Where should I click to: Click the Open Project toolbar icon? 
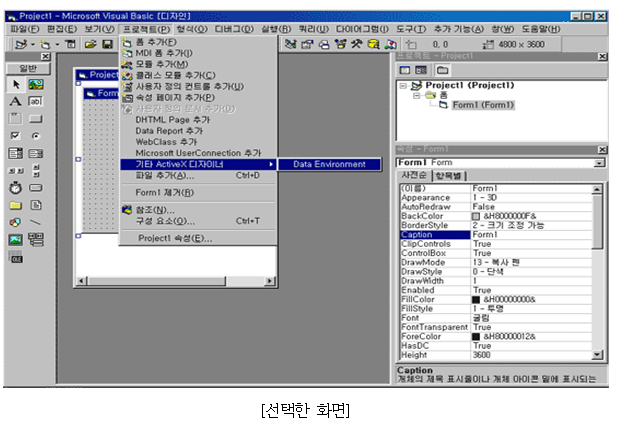(91, 44)
